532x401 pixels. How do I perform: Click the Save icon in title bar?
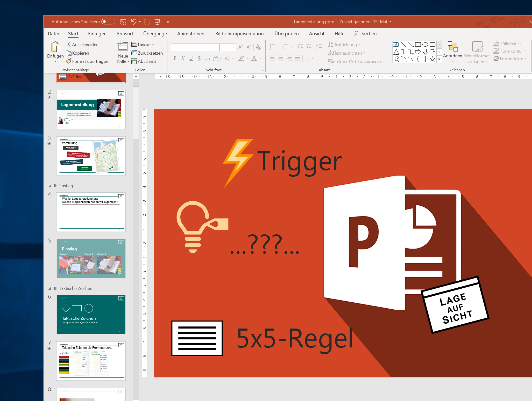123,22
